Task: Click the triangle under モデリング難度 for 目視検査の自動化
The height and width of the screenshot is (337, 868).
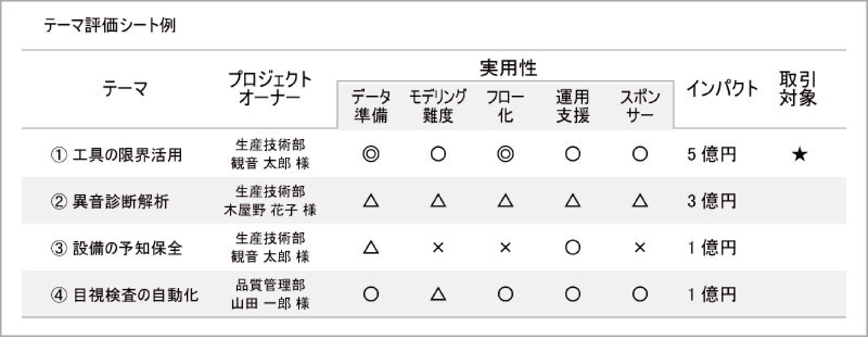Action: point(438,295)
